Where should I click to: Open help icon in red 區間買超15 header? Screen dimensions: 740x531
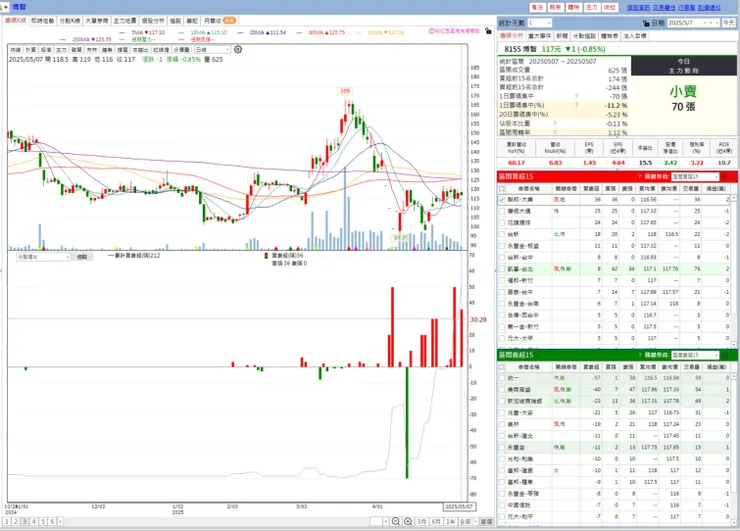[x=639, y=177]
